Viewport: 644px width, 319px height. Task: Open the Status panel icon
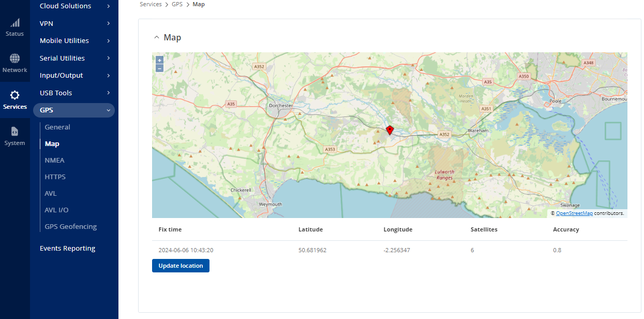15,26
